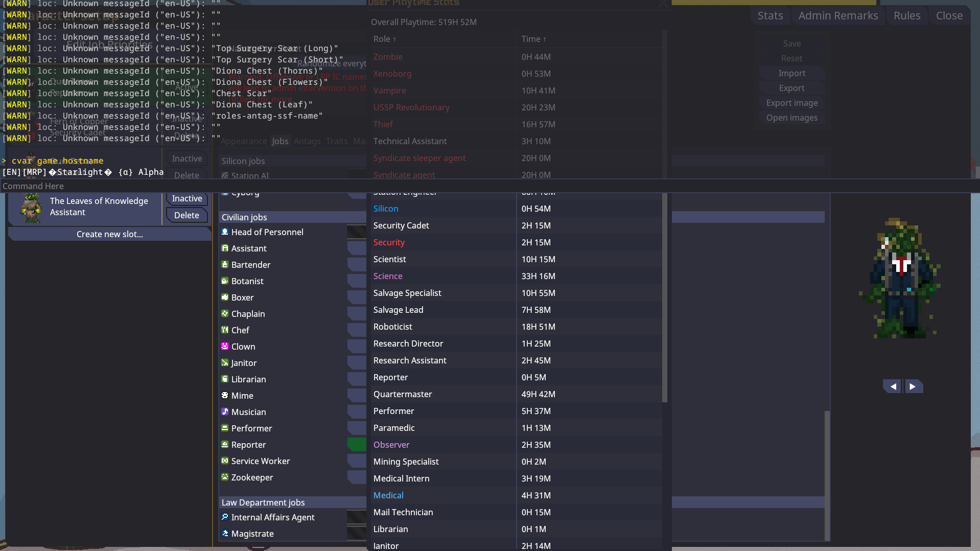980x551 pixels.
Task: Click the Clown job icon
Action: click(x=224, y=346)
